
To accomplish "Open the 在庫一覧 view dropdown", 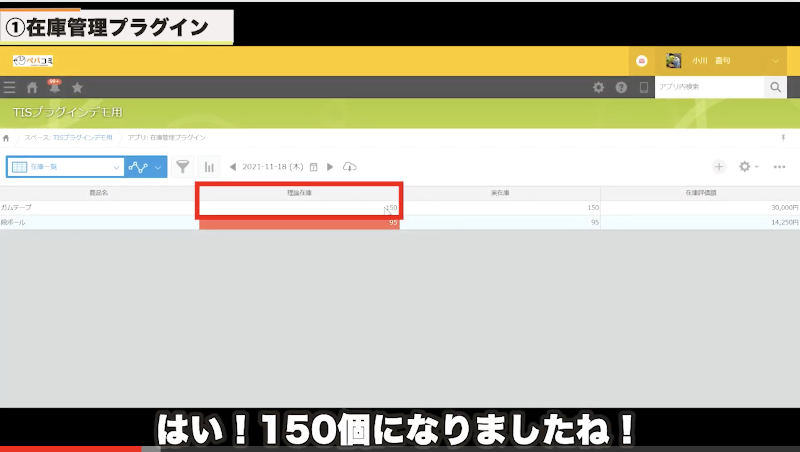I will coord(65,167).
